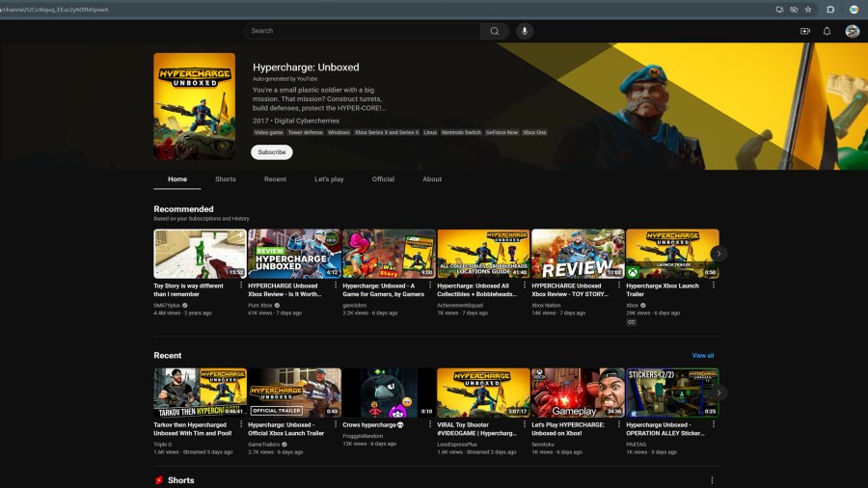
Task: Play the Pure Xbox REVIEW thumbnail
Action: (x=294, y=254)
